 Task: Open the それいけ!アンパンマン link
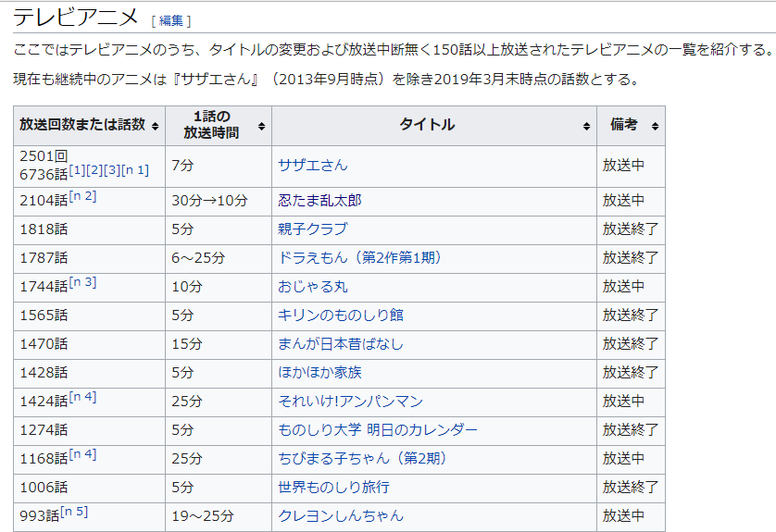pyautogui.click(x=350, y=401)
